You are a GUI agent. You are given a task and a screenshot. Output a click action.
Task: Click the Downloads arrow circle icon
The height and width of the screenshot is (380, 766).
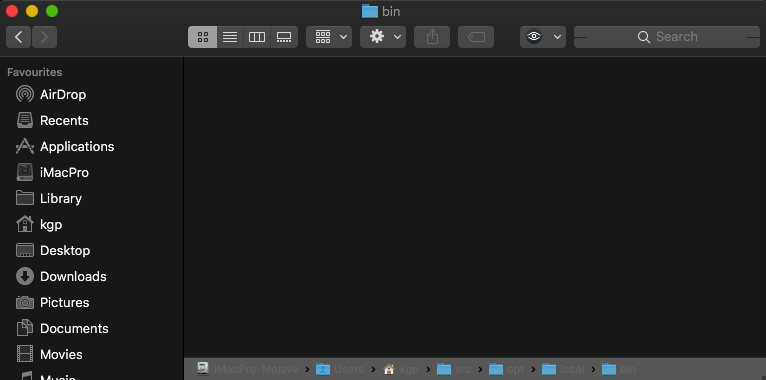point(25,276)
